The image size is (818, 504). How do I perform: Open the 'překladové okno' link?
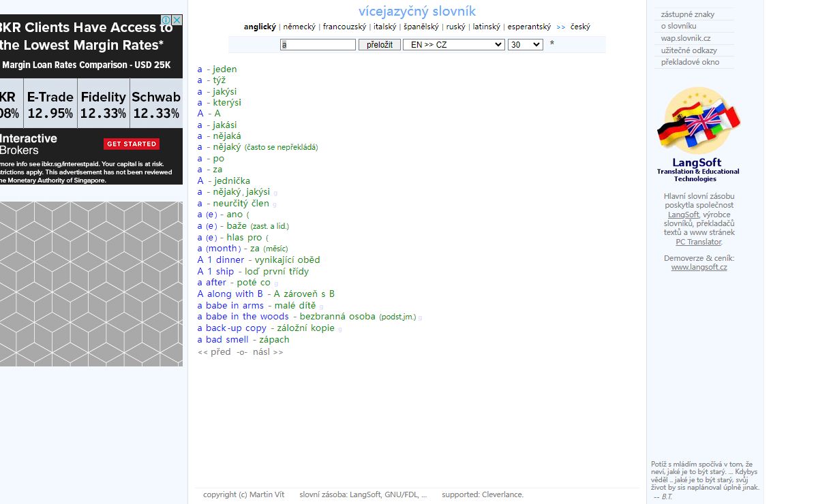690,62
